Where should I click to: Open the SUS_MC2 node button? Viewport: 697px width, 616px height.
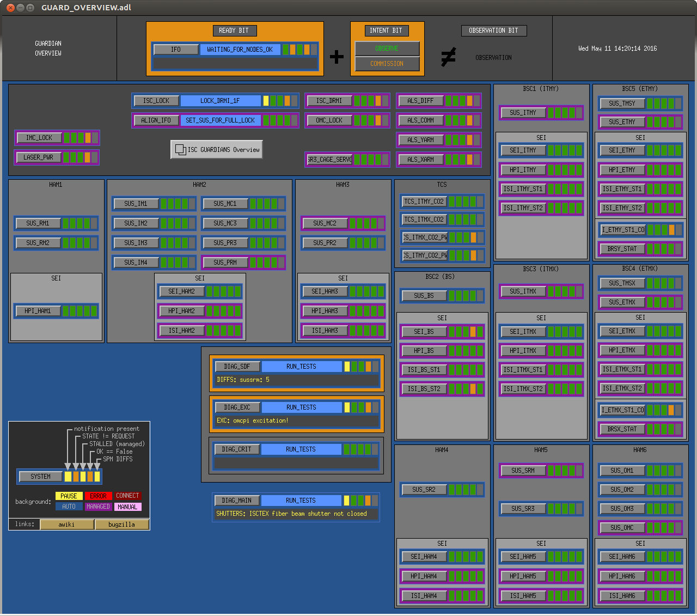pos(325,223)
